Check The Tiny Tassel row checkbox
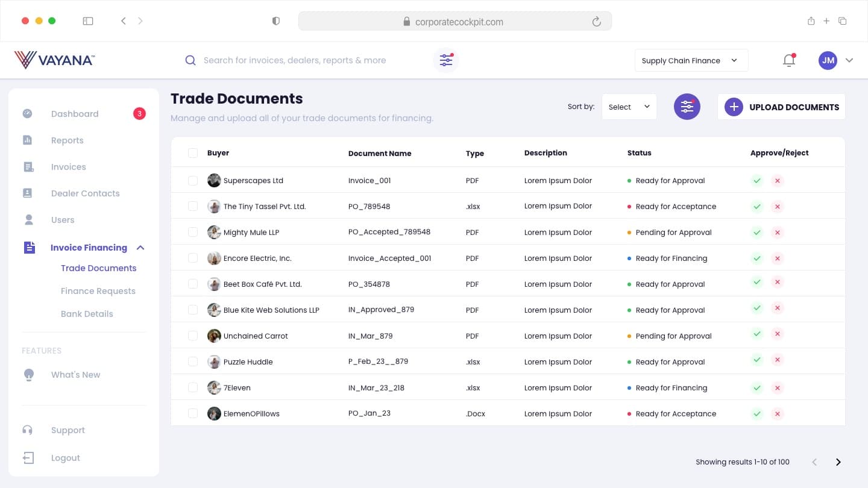868x488 pixels. [193, 206]
